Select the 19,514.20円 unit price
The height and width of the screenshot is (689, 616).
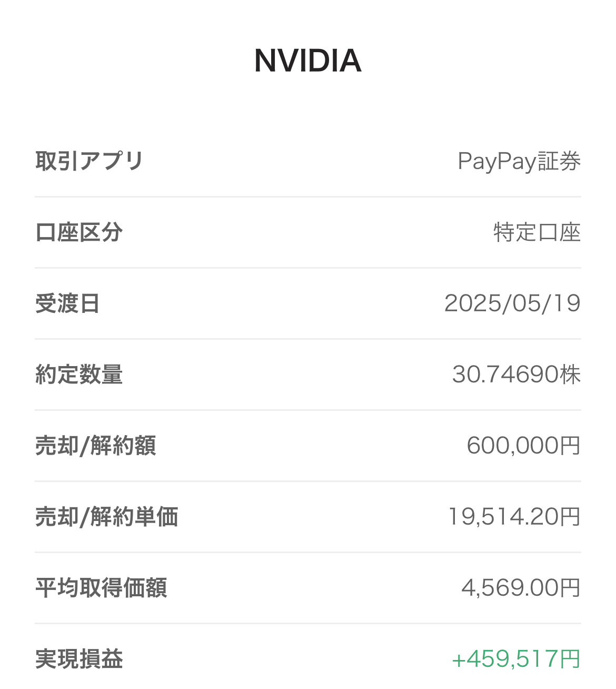click(514, 517)
